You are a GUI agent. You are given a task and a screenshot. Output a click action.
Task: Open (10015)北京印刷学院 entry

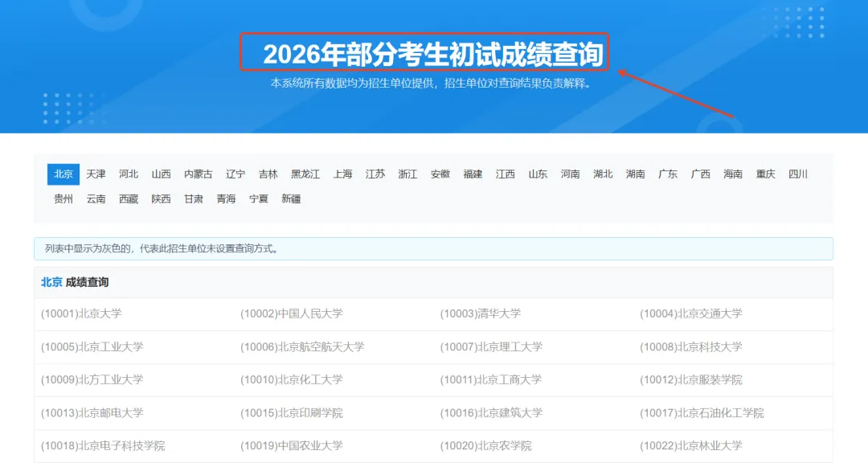coord(292,412)
